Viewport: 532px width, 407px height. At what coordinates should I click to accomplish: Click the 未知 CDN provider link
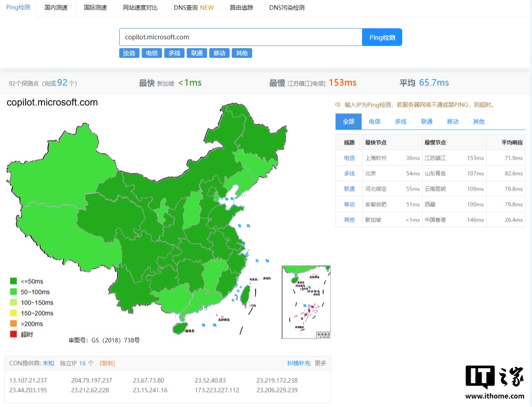point(48,363)
